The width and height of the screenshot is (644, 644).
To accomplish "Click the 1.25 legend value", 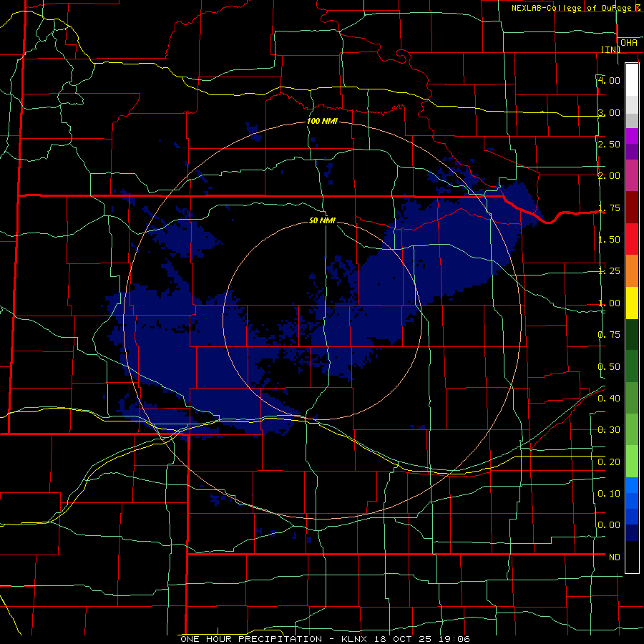I will tap(609, 271).
